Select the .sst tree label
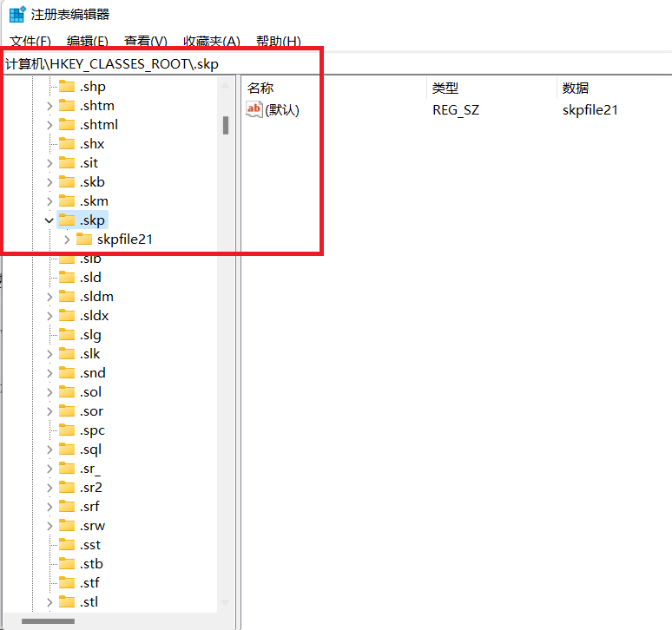The image size is (672, 630). click(90, 545)
